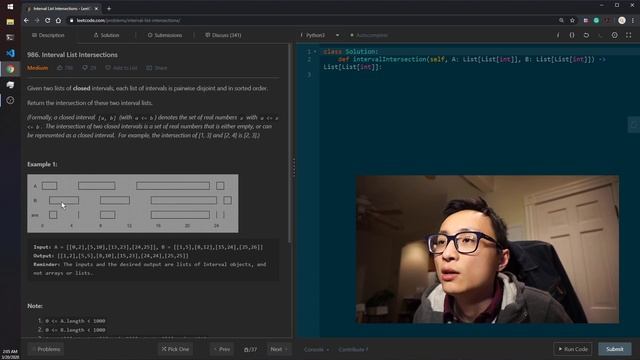
Task: Expand the Console panel
Action: tap(316, 349)
